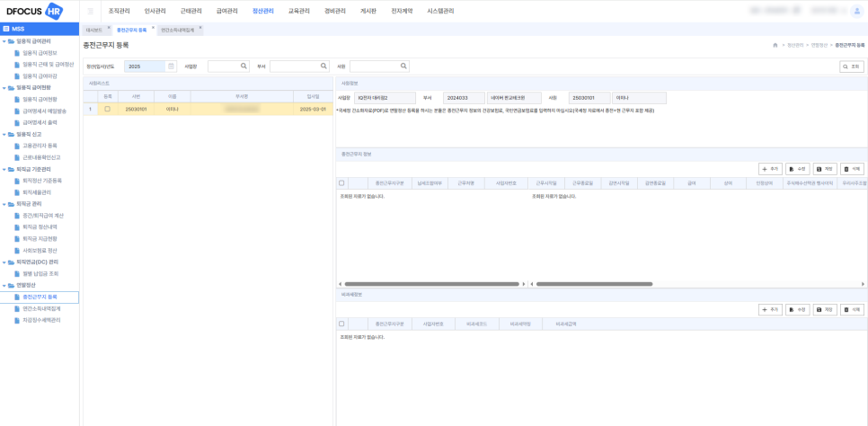Open 경비관리 top menu

pyautogui.click(x=335, y=11)
